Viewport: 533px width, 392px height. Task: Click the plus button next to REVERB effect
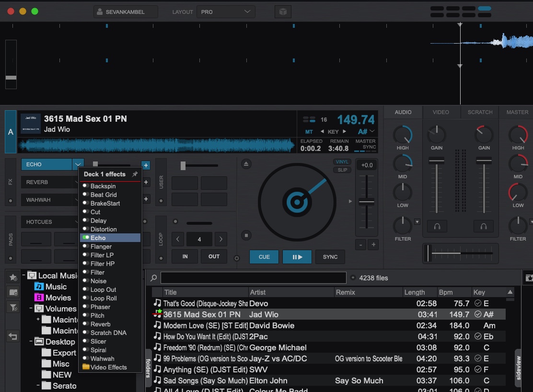point(146,182)
